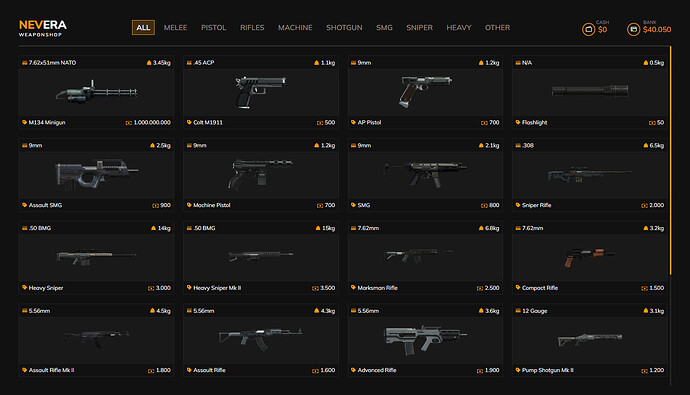Open the SHOTGUN category tab
The height and width of the screenshot is (395, 690).
[x=344, y=27]
